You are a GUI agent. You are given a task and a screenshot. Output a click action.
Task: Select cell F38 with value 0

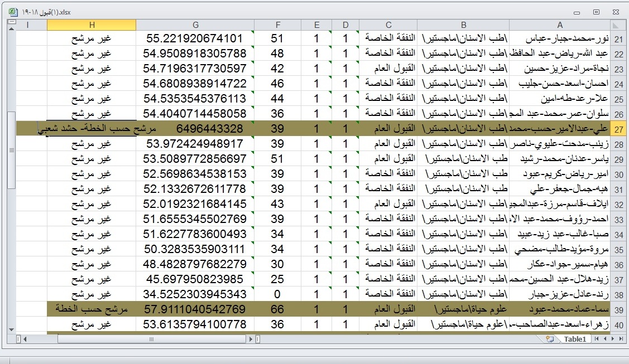click(x=277, y=294)
